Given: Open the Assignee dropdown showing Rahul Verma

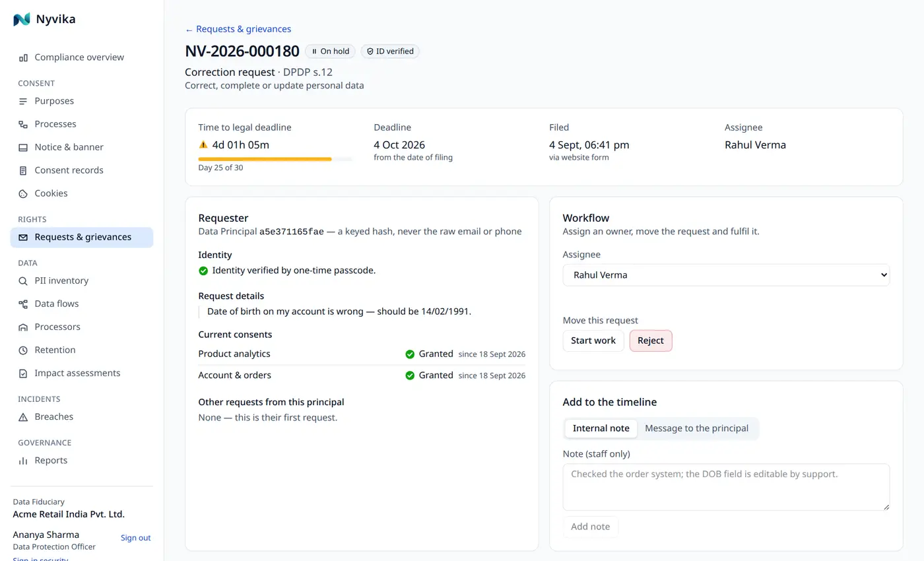Looking at the screenshot, I should [726, 275].
